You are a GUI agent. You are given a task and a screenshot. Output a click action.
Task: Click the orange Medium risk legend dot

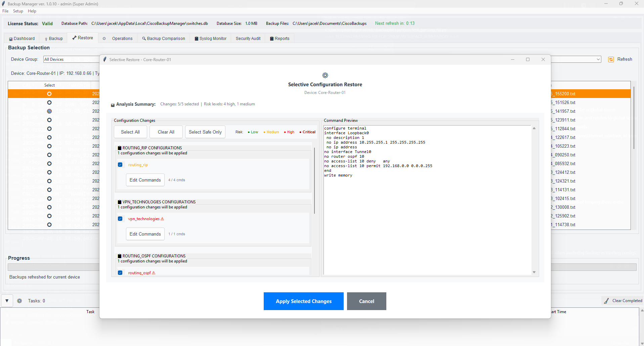pyautogui.click(x=264, y=132)
